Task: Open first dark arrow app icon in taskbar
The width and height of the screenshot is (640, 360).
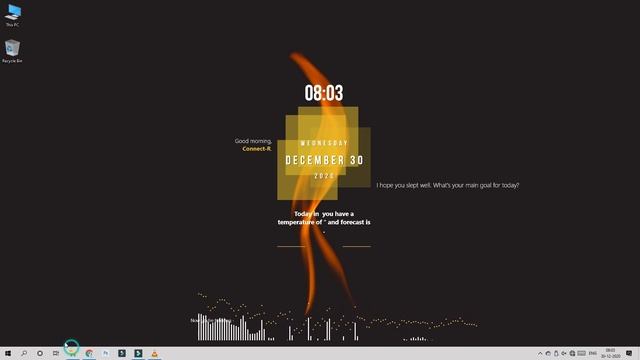Action: 122,353
